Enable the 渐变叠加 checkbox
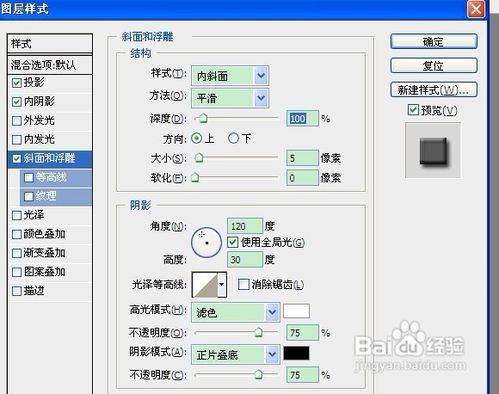Screen dimensions: 499x394 pyautogui.click(x=17, y=253)
